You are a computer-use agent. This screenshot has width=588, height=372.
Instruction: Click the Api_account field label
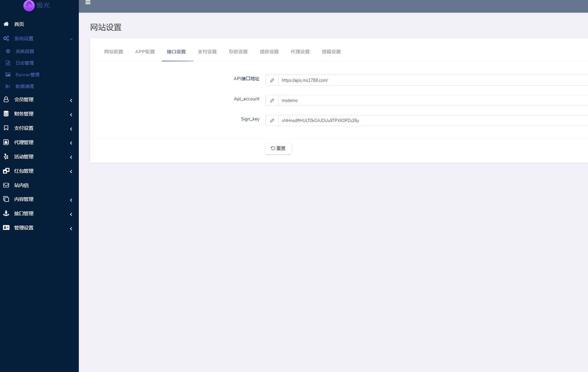point(246,99)
